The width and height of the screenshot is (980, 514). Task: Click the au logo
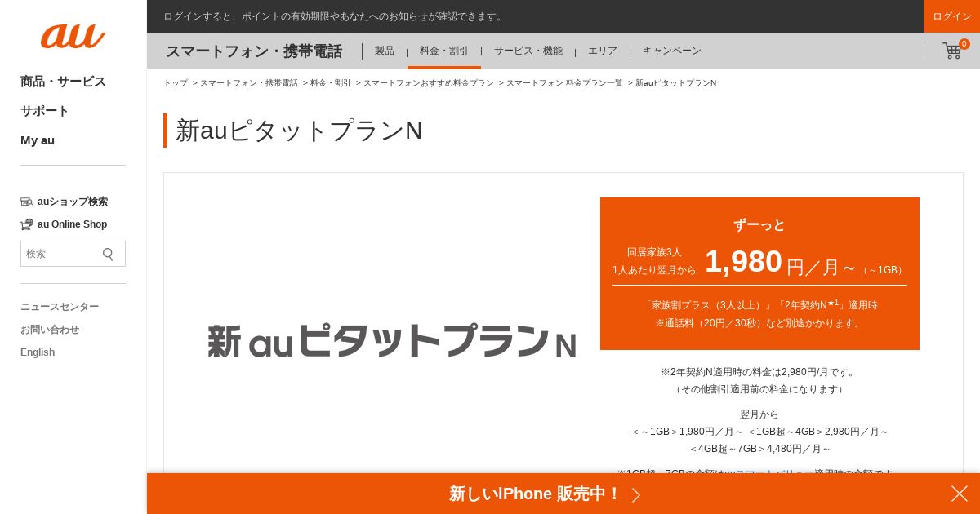pos(73,36)
